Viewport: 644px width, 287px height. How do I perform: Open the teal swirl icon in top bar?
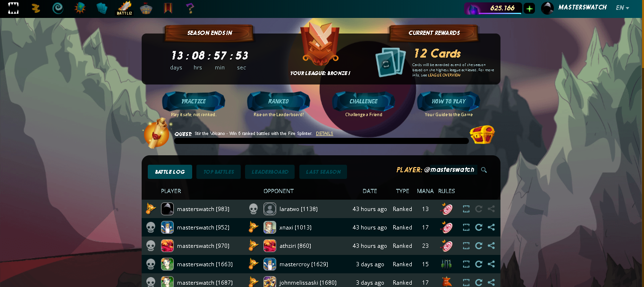point(58,8)
